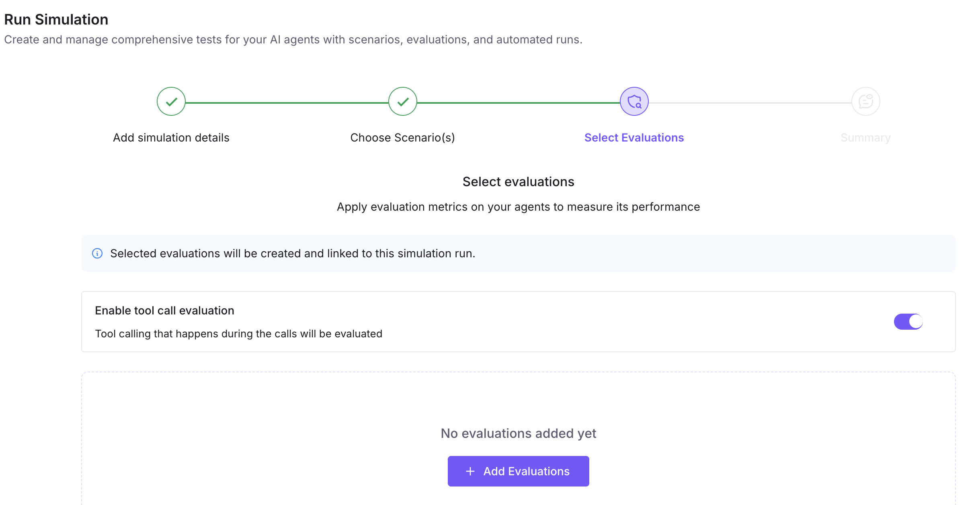Select the chat bubble icon at far right
This screenshot has height=505, width=980.
tap(866, 101)
